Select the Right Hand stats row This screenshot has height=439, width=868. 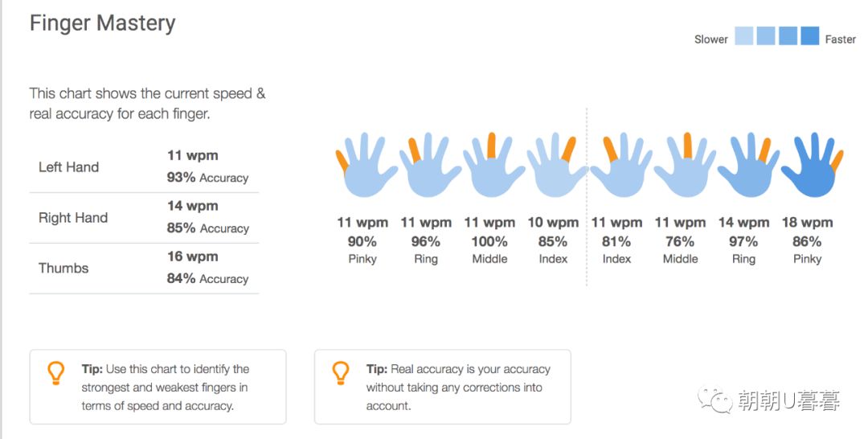pyautogui.click(x=144, y=218)
